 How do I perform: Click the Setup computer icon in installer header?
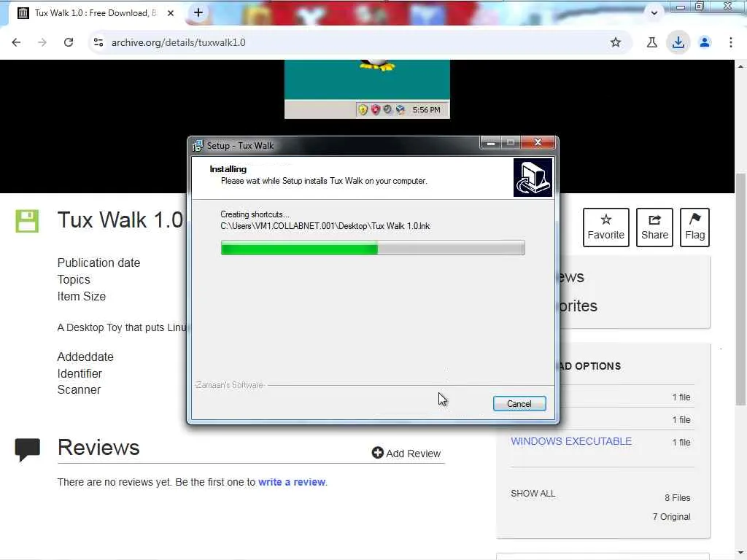[x=533, y=178]
